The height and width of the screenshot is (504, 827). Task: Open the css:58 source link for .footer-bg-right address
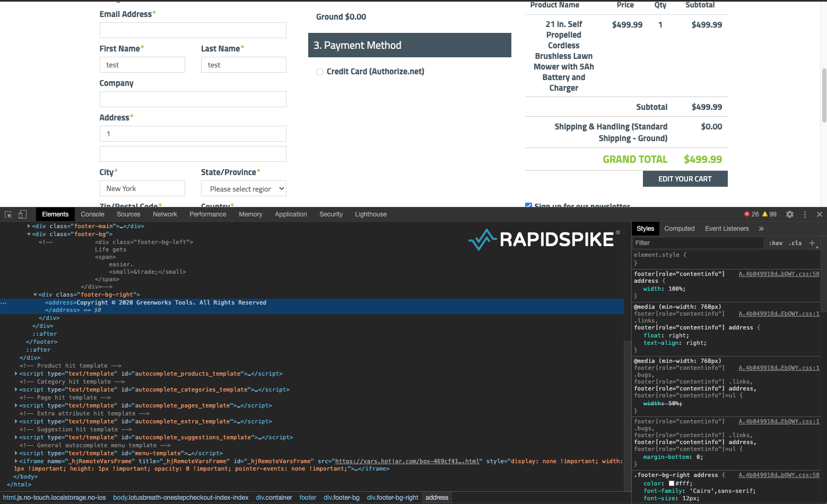tap(779, 475)
